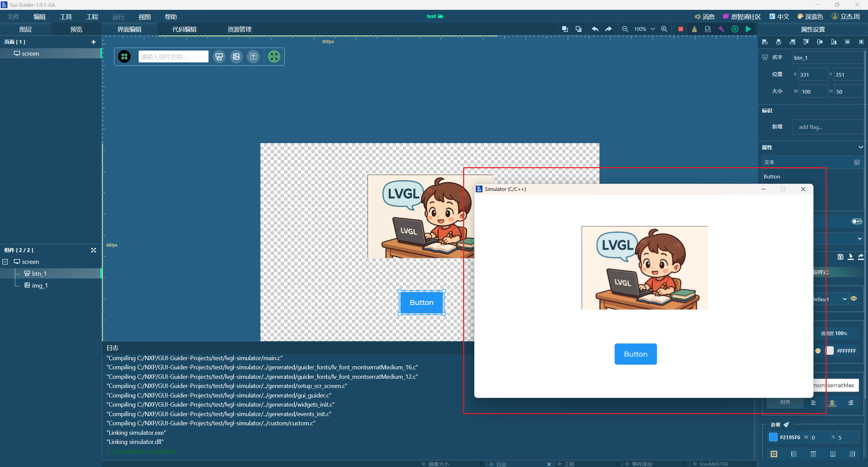This screenshot has width=868, height=467.
Task: Change theme via 深蓝色 button
Action: [x=810, y=17]
